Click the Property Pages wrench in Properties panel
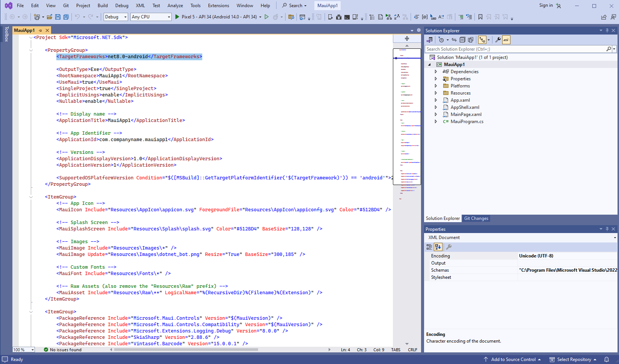This screenshot has height=364, width=619. [x=448, y=247]
